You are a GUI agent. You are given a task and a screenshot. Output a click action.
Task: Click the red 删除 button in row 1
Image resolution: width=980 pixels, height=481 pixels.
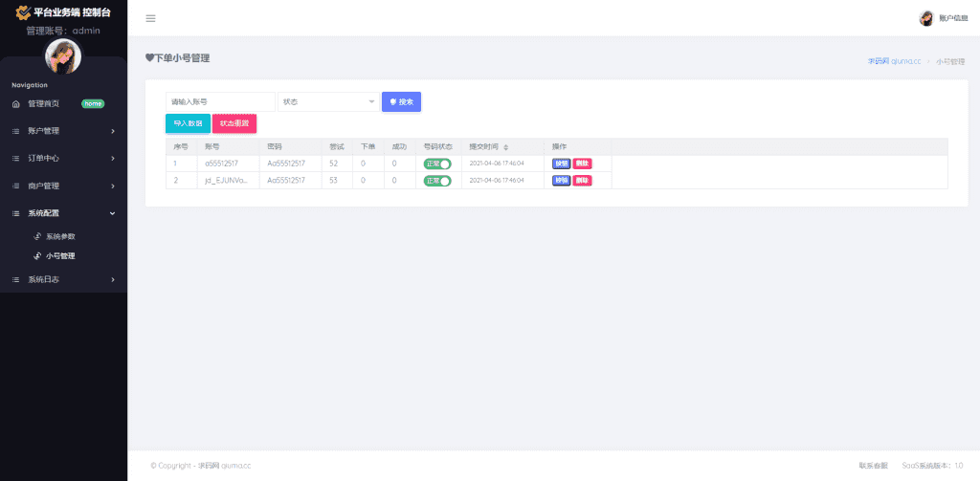point(582,164)
